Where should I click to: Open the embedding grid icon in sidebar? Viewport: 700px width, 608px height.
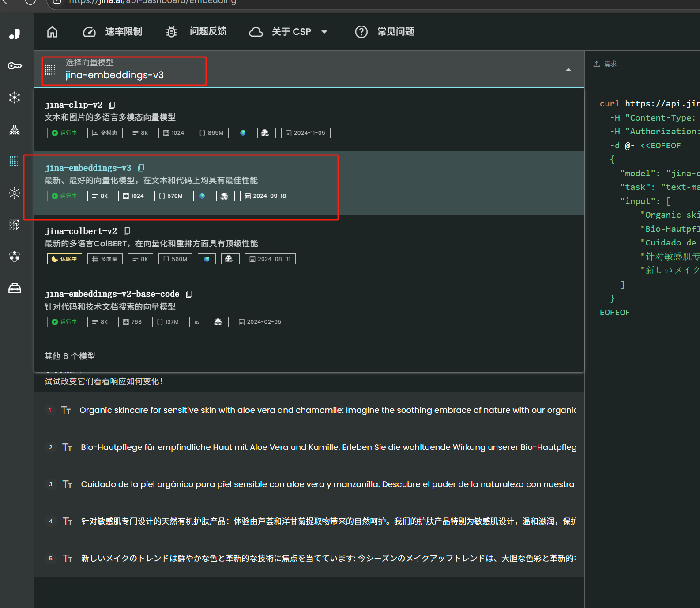[x=15, y=161]
